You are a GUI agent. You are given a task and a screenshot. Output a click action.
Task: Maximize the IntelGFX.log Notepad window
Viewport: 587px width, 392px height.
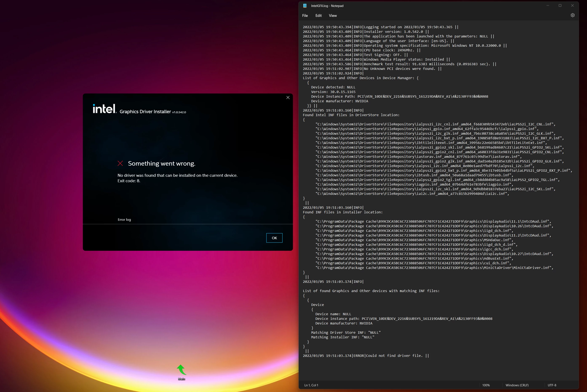coord(560,5)
